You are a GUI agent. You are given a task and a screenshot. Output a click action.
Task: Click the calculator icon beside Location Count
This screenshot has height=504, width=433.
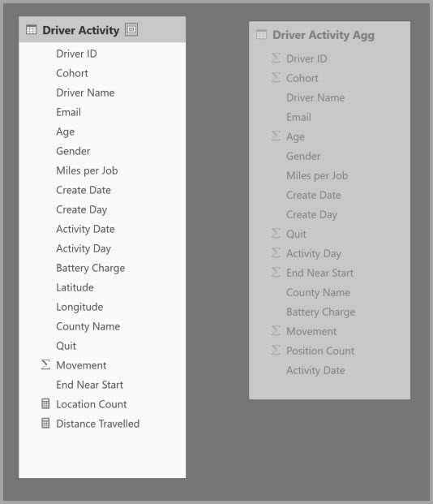click(x=45, y=403)
